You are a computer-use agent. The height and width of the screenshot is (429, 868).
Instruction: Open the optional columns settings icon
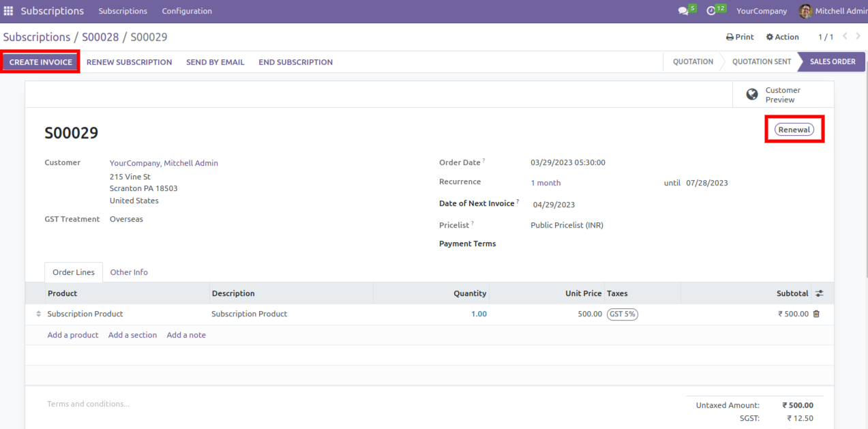tap(819, 293)
